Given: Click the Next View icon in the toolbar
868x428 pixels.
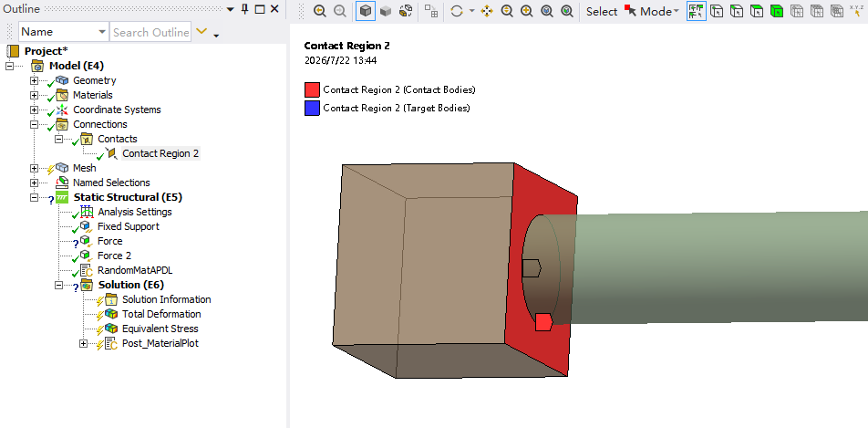Looking at the screenshot, I should click(339, 11).
